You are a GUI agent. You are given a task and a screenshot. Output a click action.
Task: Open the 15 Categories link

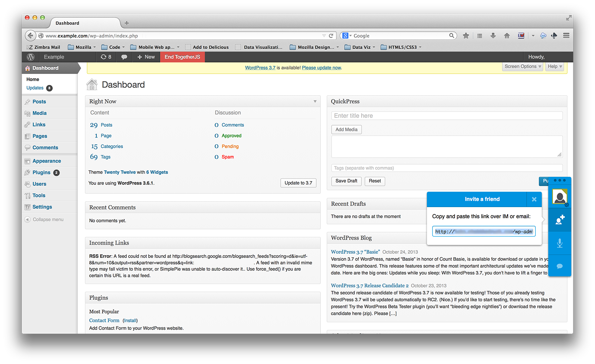[107, 147]
